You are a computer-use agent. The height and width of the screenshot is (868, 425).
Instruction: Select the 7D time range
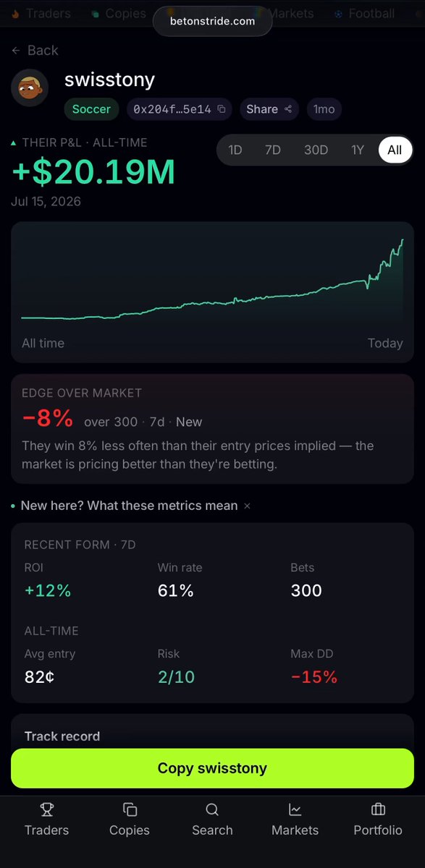click(273, 150)
